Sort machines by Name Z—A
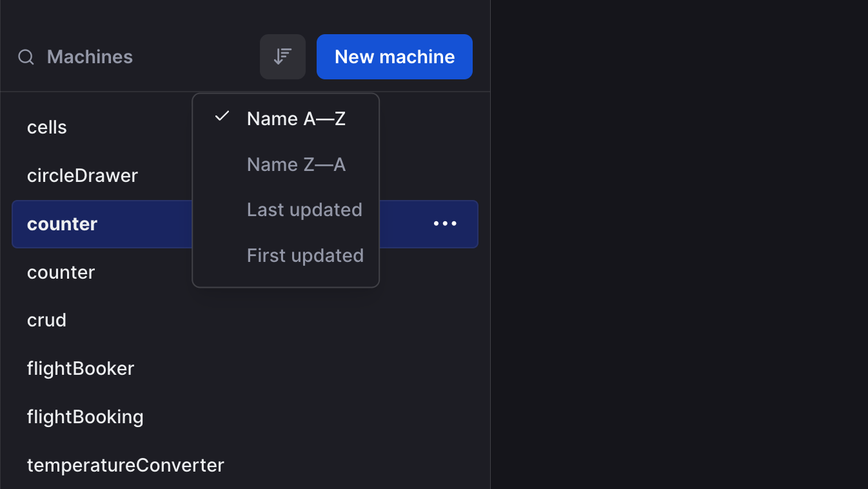The width and height of the screenshot is (868, 489). pyautogui.click(x=296, y=165)
